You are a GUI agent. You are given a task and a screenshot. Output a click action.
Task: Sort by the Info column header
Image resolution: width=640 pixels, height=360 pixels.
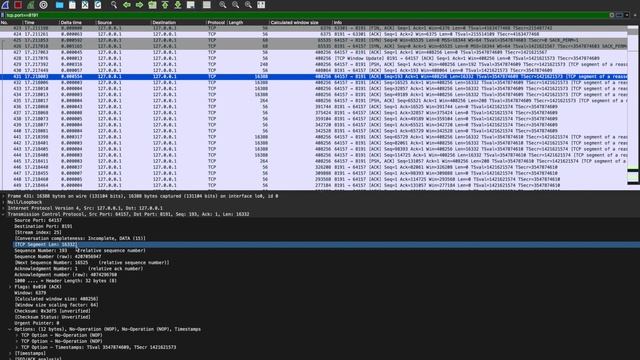[480, 22]
